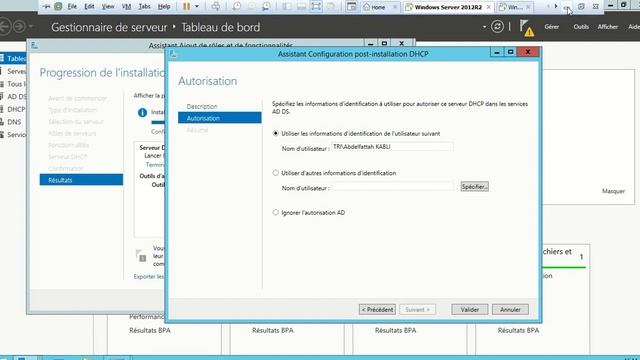Select the Tableau de bord sidebar item
Viewport: 640px width, 360px height.
(x=13, y=59)
